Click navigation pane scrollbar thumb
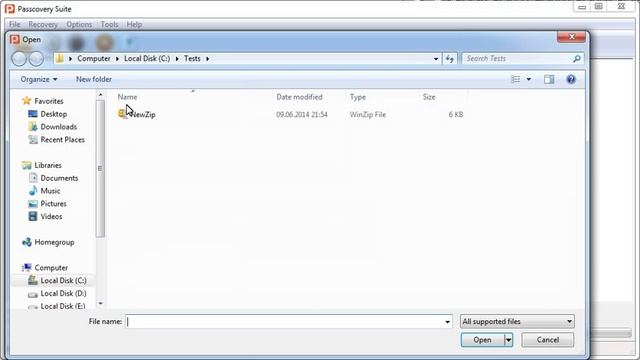The height and width of the screenshot is (360, 640). 100,168
